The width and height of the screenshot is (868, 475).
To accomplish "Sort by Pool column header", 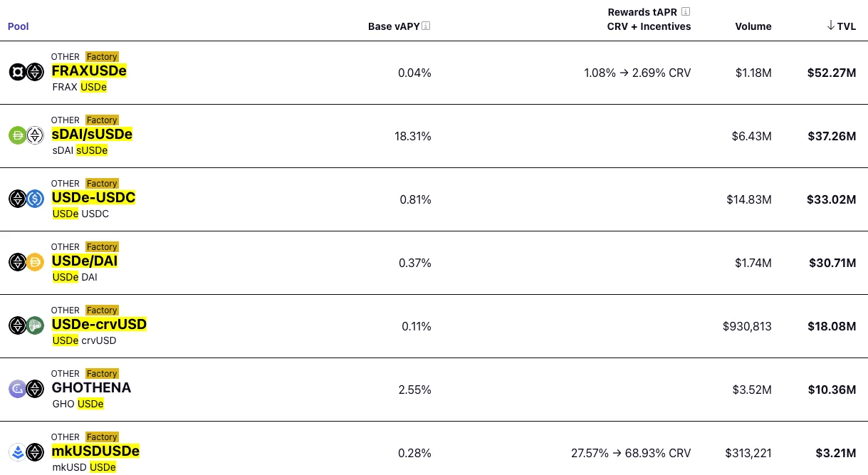I will coord(18,26).
